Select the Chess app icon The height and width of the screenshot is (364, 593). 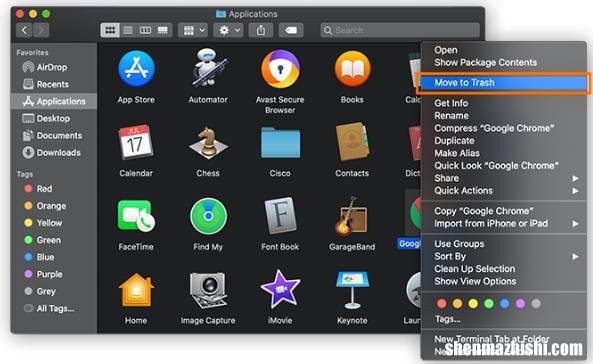click(x=208, y=143)
